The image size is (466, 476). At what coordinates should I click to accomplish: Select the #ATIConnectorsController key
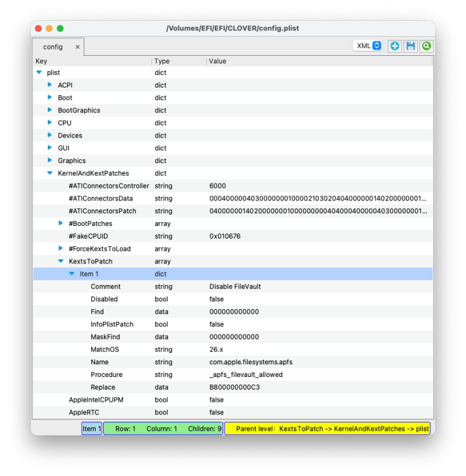(109, 186)
